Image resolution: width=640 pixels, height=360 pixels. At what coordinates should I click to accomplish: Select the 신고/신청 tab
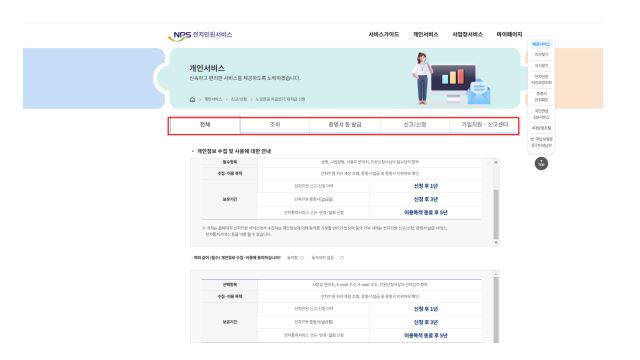pyautogui.click(x=415, y=125)
